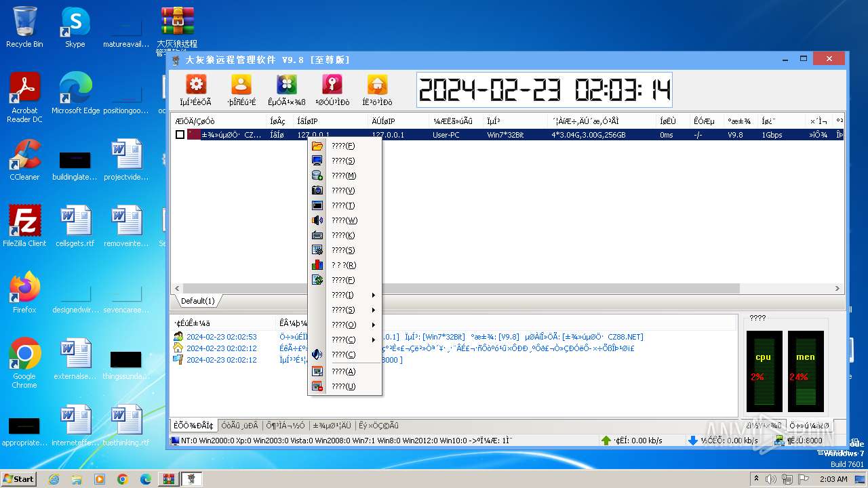Open Acrobat Reader DC desktop icon

[x=24, y=98]
